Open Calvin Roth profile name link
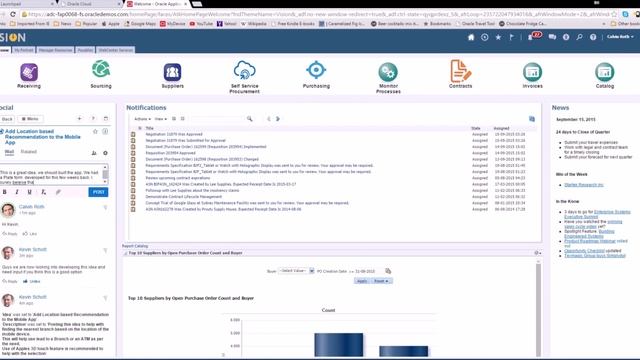 pos(31,207)
